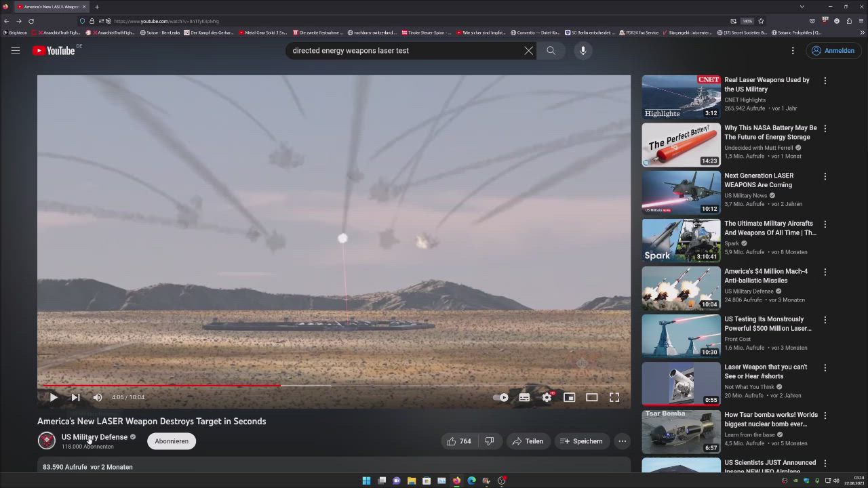The width and height of the screenshot is (868, 488).
Task: Toggle subtitles on the video
Action: (524, 397)
